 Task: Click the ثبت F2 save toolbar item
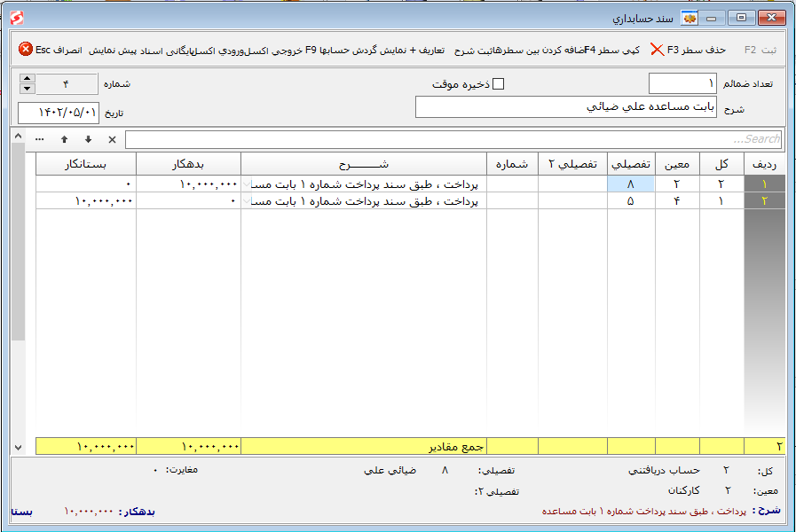click(x=761, y=50)
